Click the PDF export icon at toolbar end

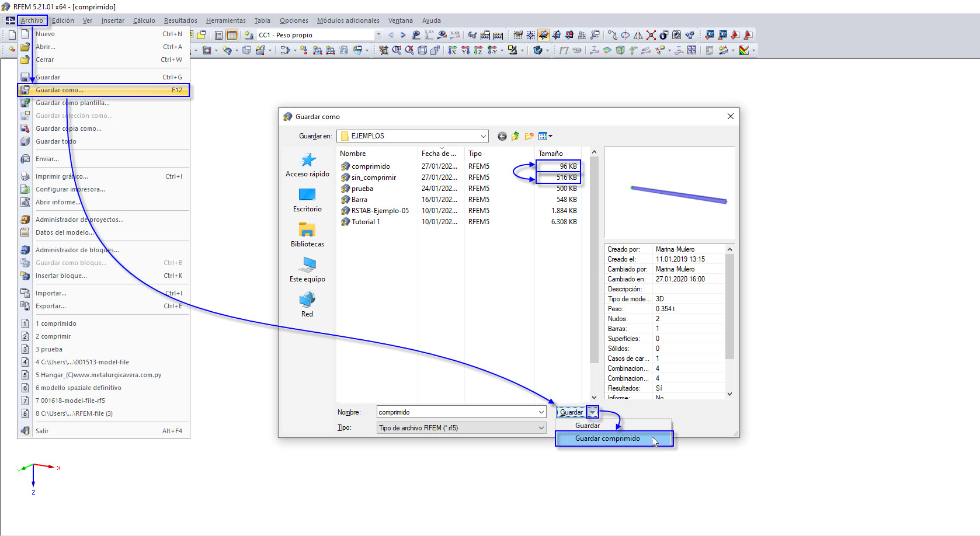pos(748,35)
